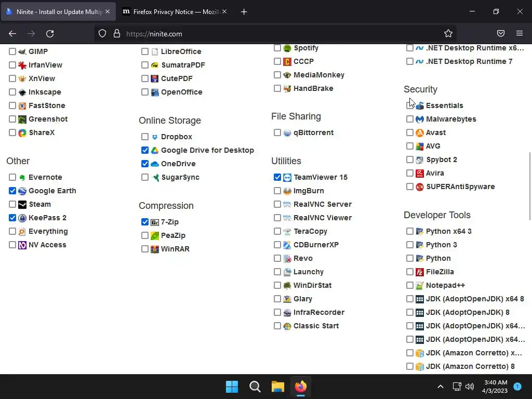The image size is (532, 399).
Task: Check the TeraCopy checkbox
Action: click(x=277, y=231)
